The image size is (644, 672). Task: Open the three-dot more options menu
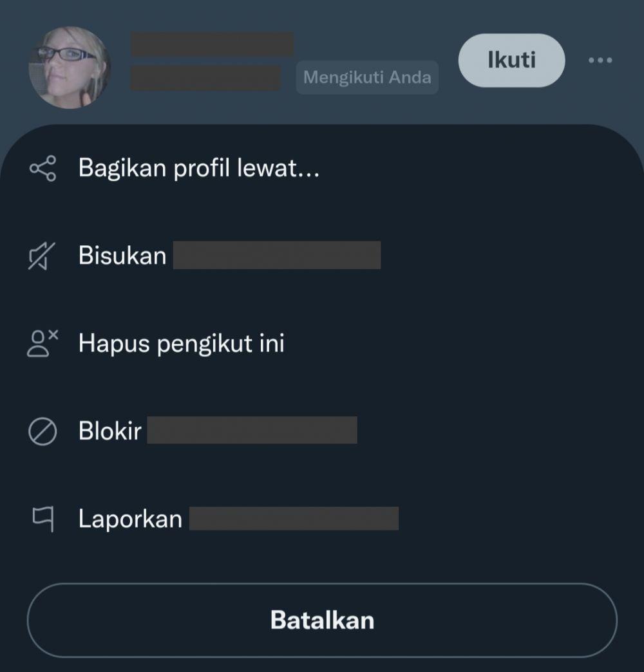point(600,60)
